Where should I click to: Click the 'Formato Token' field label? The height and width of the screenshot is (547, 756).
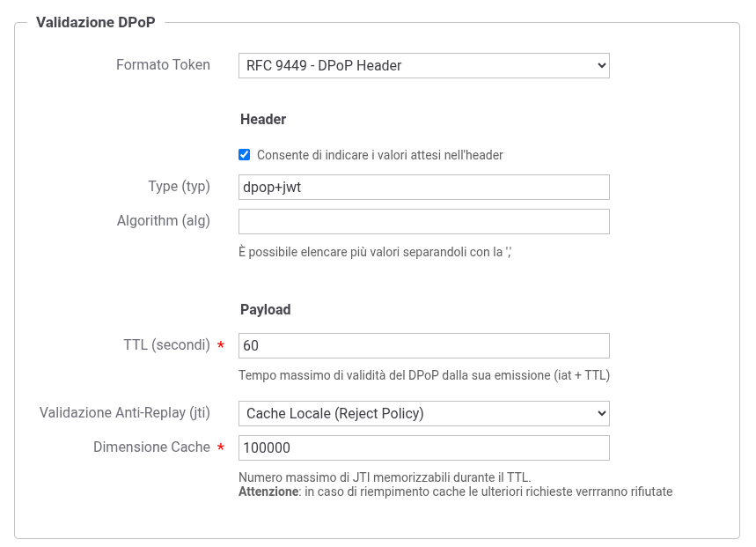pos(163,65)
